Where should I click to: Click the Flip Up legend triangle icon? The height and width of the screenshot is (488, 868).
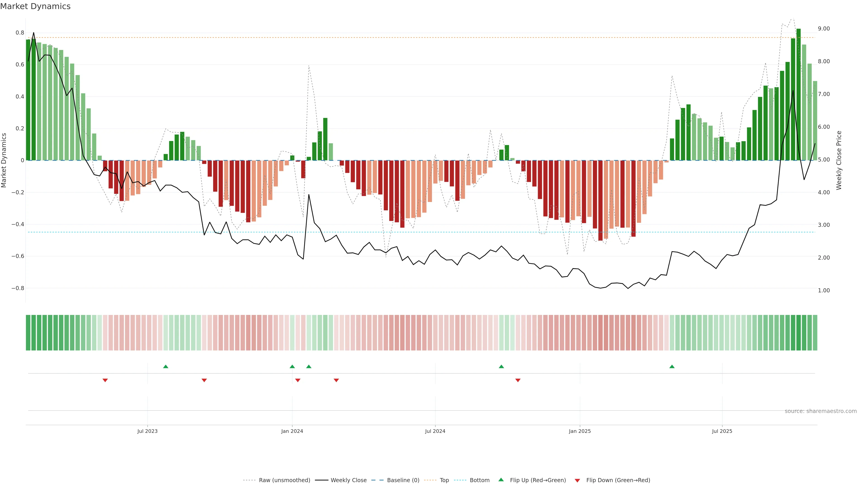(x=501, y=480)
